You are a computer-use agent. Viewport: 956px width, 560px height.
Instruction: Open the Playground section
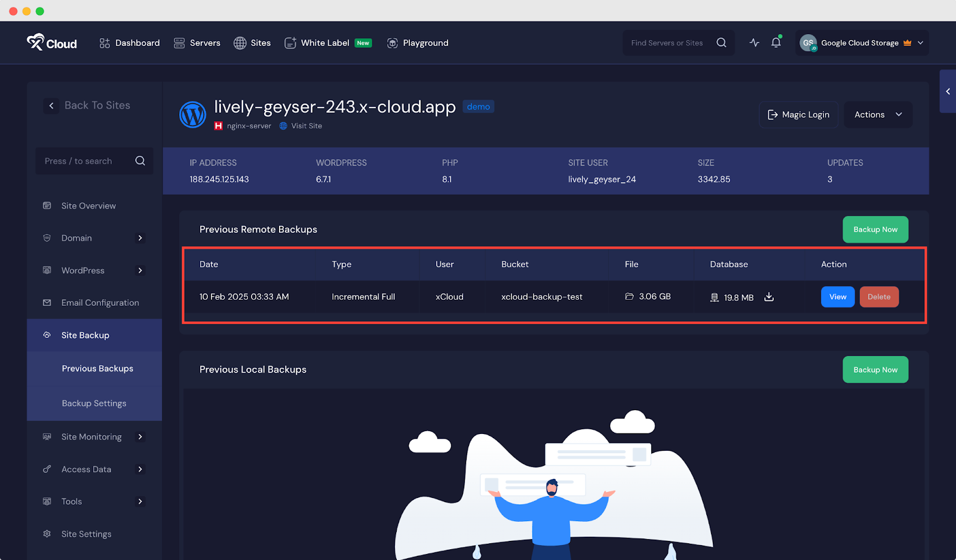(x=418, y=42)
